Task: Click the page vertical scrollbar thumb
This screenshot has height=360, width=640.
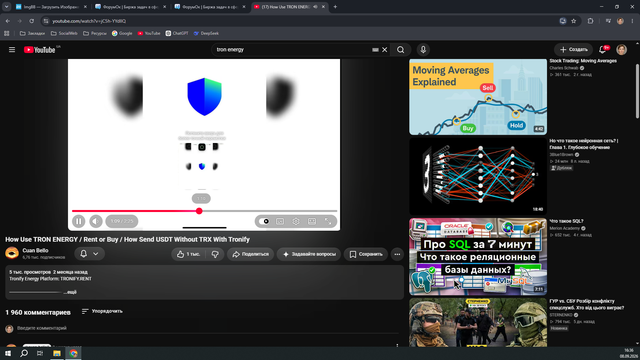Action: 638,91
